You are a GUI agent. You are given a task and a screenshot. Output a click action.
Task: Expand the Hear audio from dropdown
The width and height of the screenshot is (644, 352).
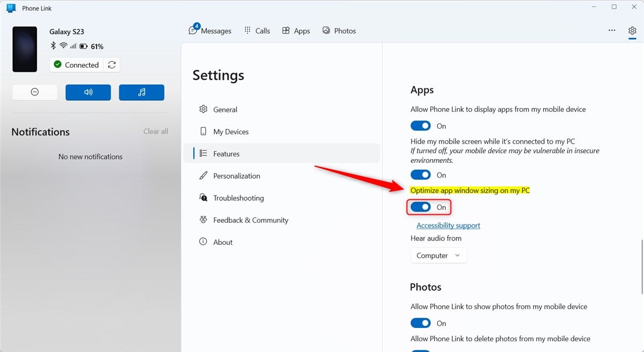click(x=438, y=256)
